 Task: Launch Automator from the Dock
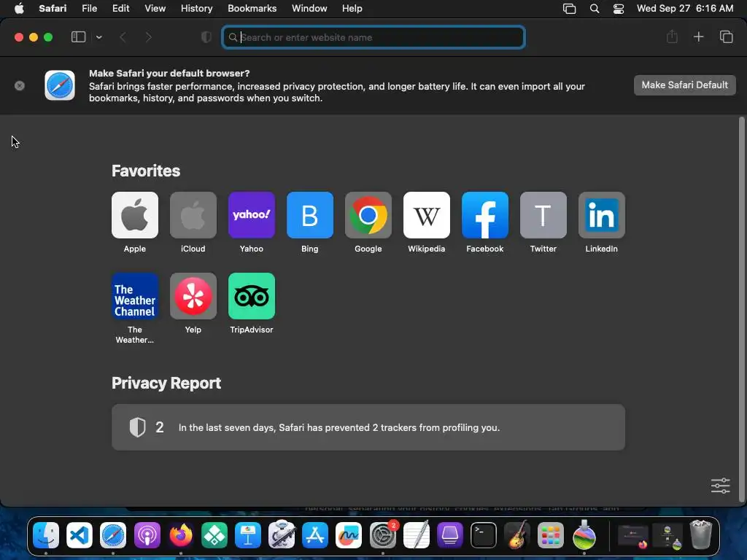(x=282, y=534)
